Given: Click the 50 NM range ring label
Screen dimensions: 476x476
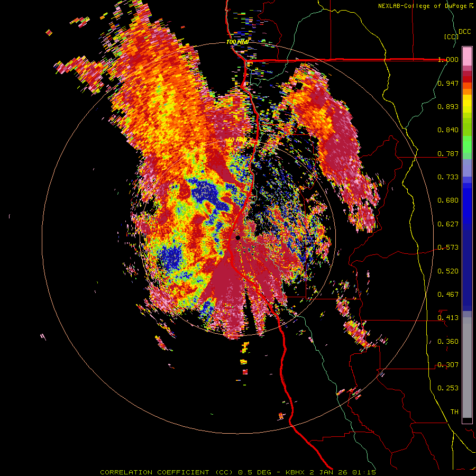Looking at the screenshot, I should (x=237, y=140).
